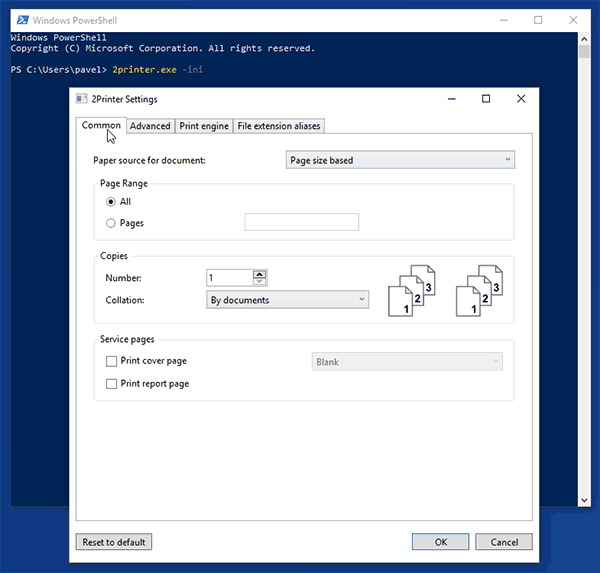Decrease the number of copies with down arrow
The width and height of the screenshot is (600, 573).
coord(259,281)
